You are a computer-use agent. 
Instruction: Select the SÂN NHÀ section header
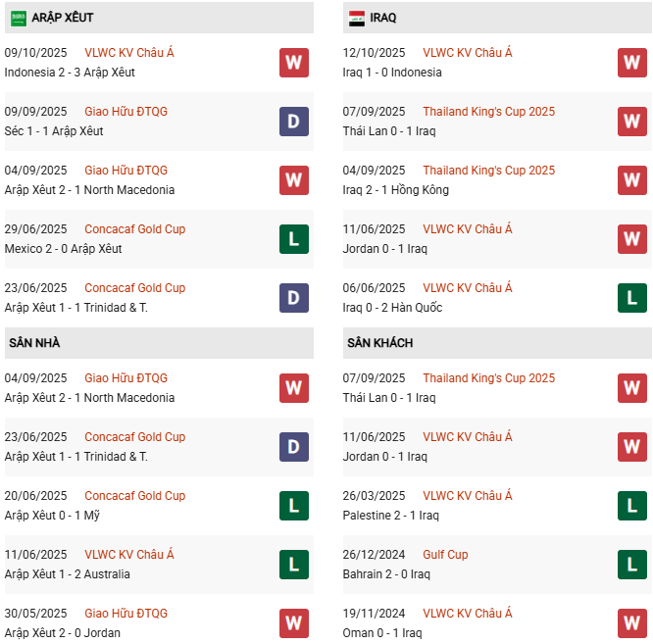[x=35, y=343]
